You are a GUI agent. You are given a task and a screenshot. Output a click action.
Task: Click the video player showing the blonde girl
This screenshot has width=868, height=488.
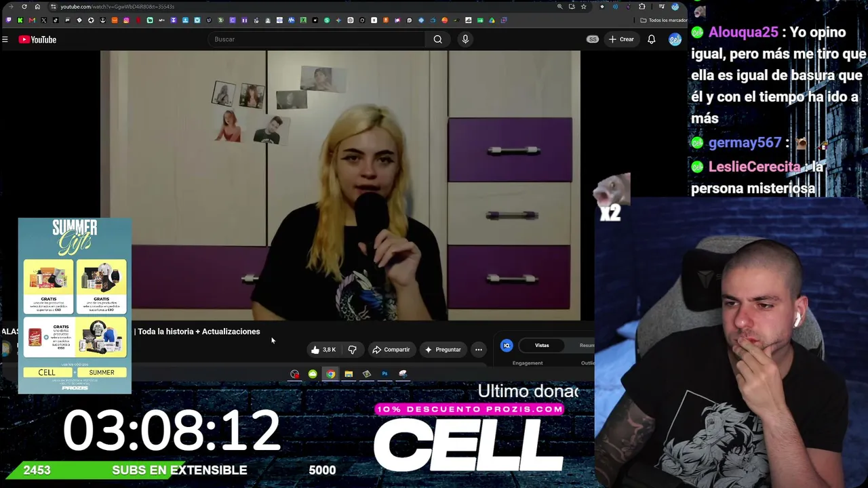coord(340,185)
